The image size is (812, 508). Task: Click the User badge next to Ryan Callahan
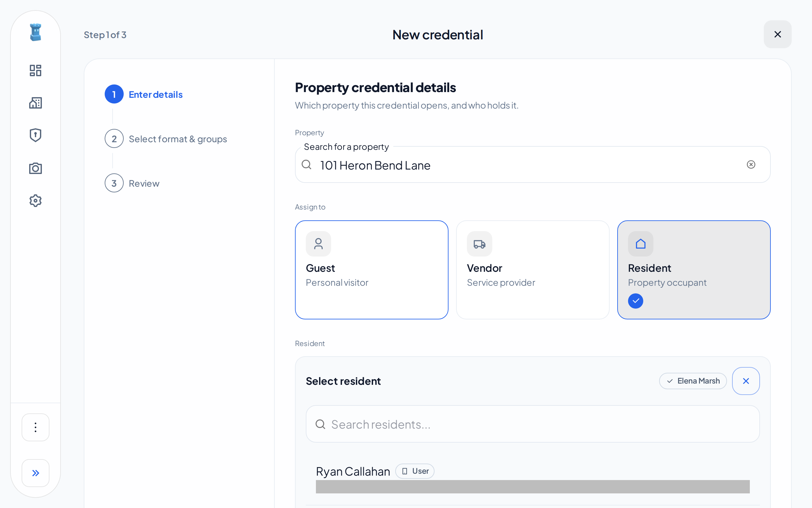click(415, 471)
